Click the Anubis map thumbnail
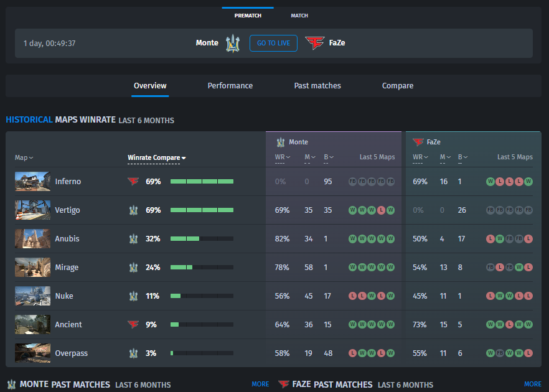Image resolution: width=549 pixels, height=392 pixels. (32, 239)
